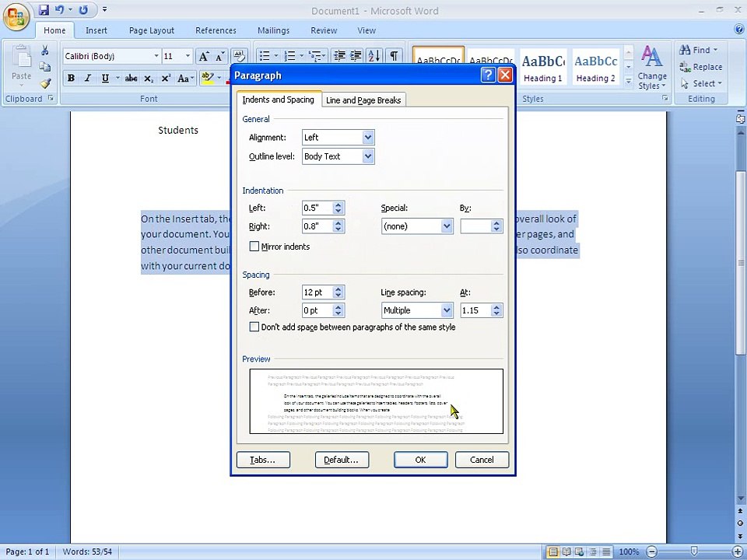
Task: Increase indent in ribbon
Action: 356,56
